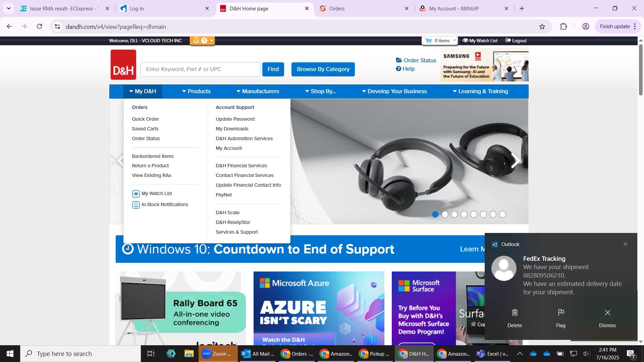Open Teams Excel taskbar item
This screenshot has width=644, height=362.
click(492, 354)
